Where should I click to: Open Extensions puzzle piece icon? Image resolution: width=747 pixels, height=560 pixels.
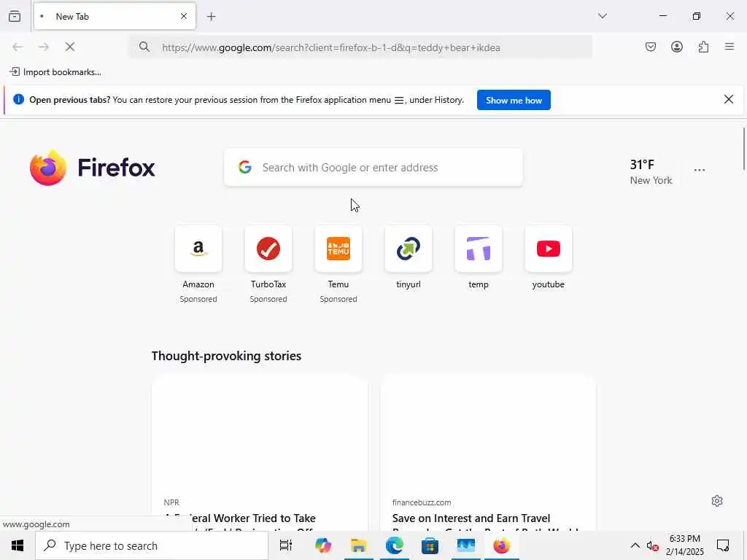coord(703,47)
